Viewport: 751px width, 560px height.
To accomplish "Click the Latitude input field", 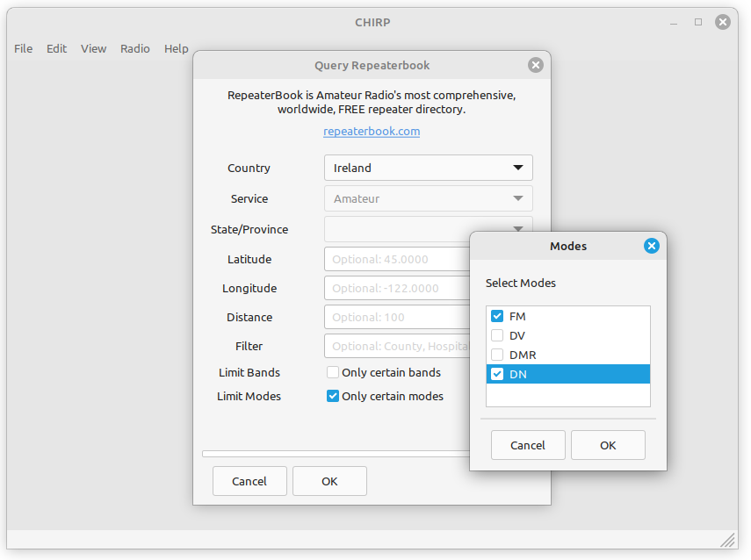I will [x=397, y=259].
